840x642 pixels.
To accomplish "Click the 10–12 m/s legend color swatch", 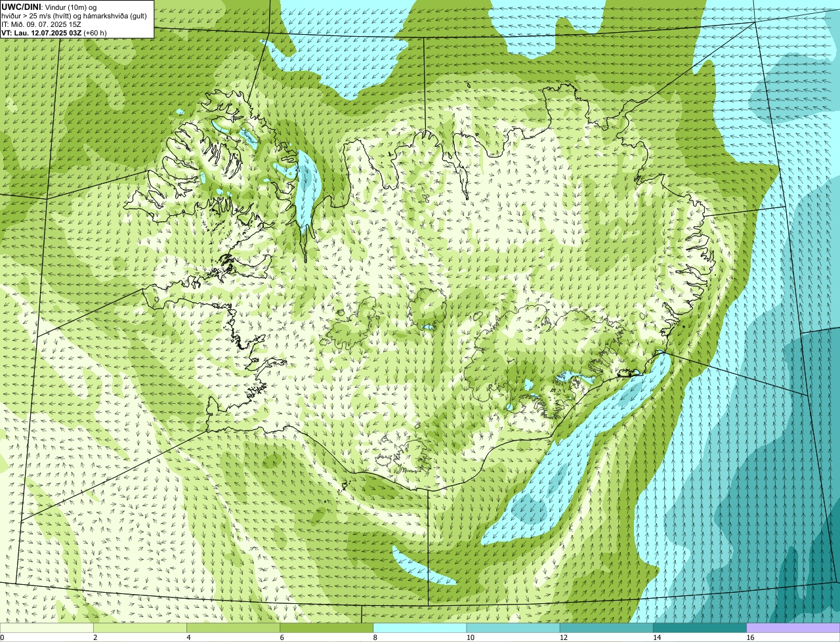I will tap(513, 628).
